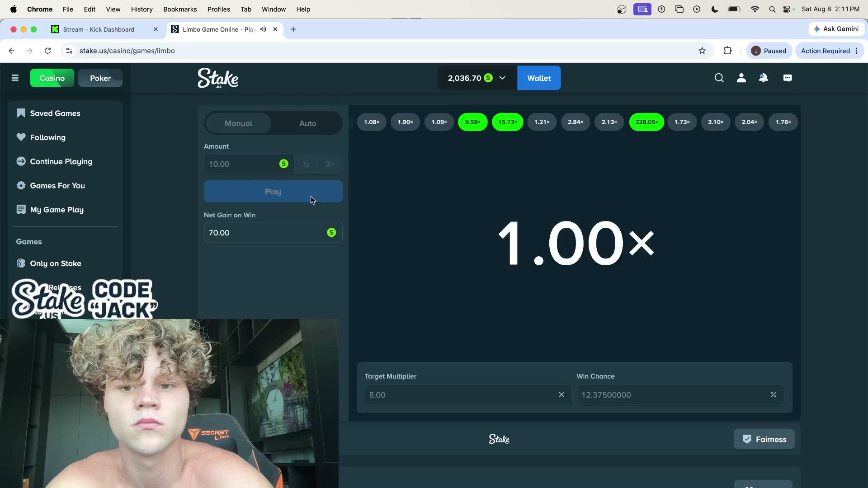Open Chrome Action Required menu

pyautogui.click(x=830, y=51)
